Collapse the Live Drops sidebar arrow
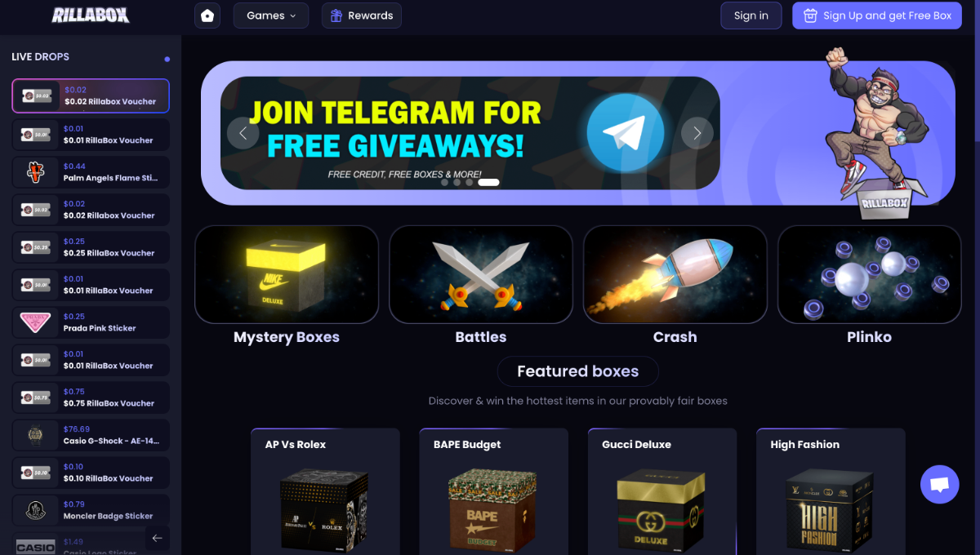The width and height of the screenshot is (980, 555). (158, 538)
